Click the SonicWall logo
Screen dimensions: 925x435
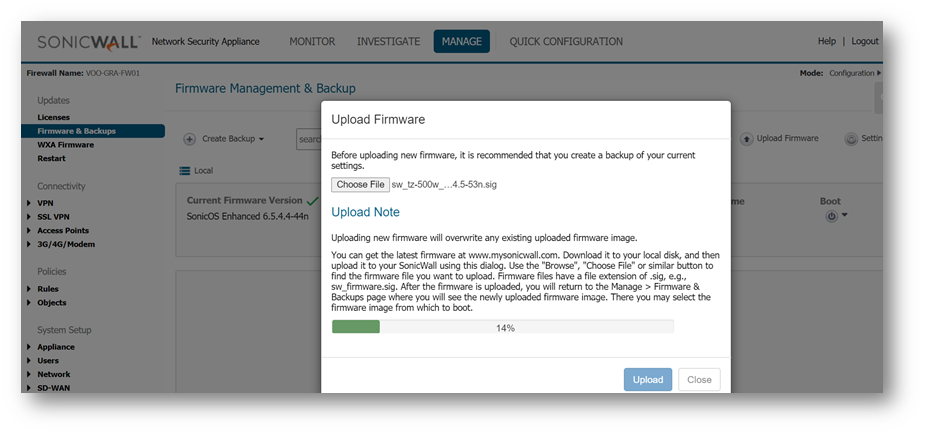(89, 42)
